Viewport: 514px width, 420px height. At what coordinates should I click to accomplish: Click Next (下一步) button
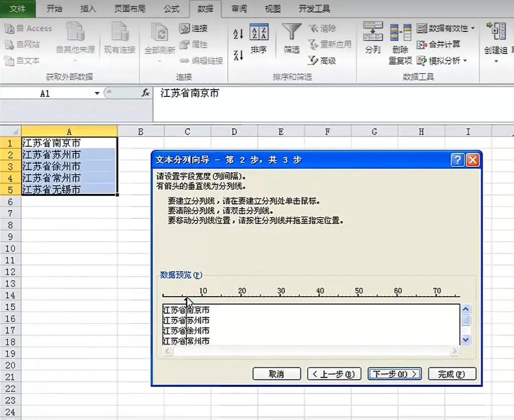394,374
